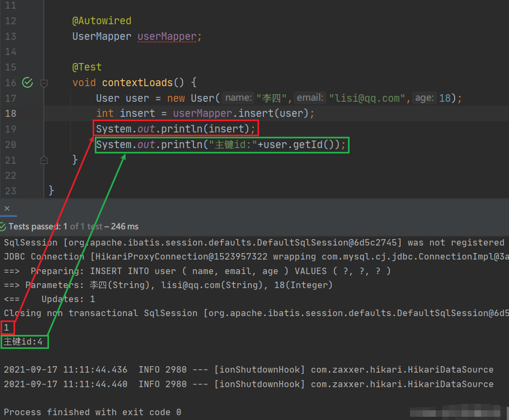Click the @Autowired annotation
Viewport: 509px width, 420px height.
pos(102,21)
